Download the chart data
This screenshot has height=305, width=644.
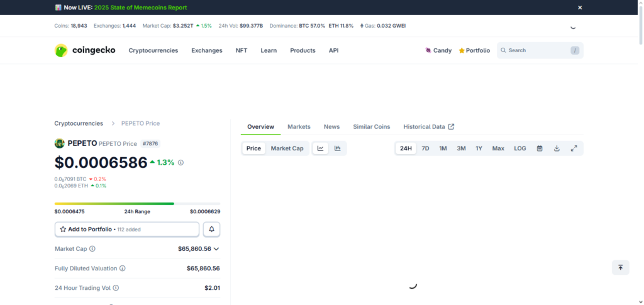click(x=557, y=148)
